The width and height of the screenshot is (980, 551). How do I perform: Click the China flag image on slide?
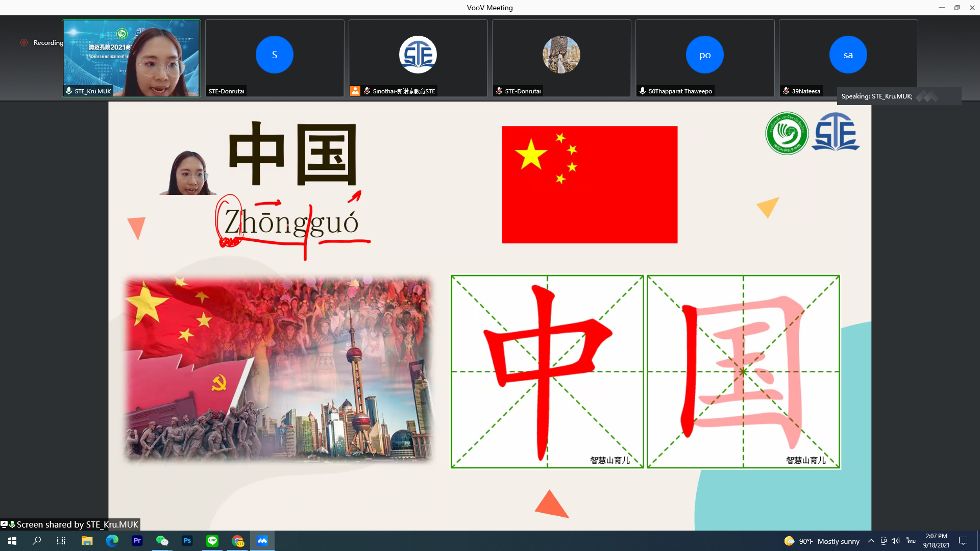tap(590, 185)
